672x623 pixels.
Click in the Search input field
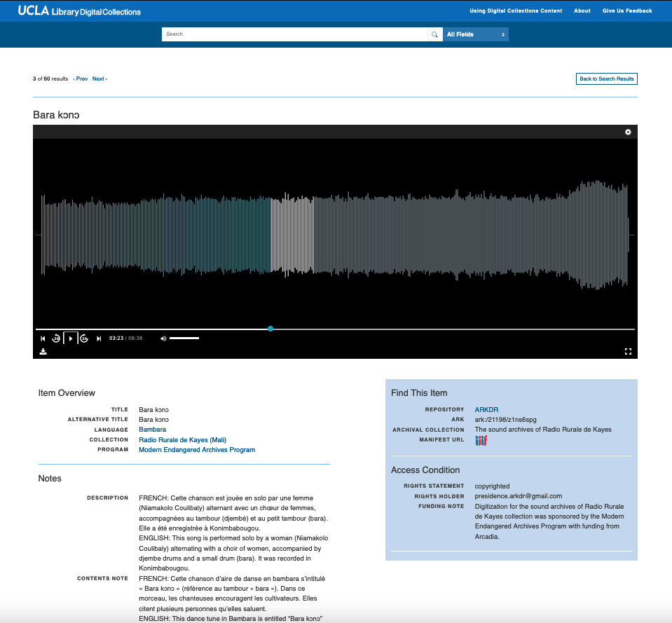294,34
